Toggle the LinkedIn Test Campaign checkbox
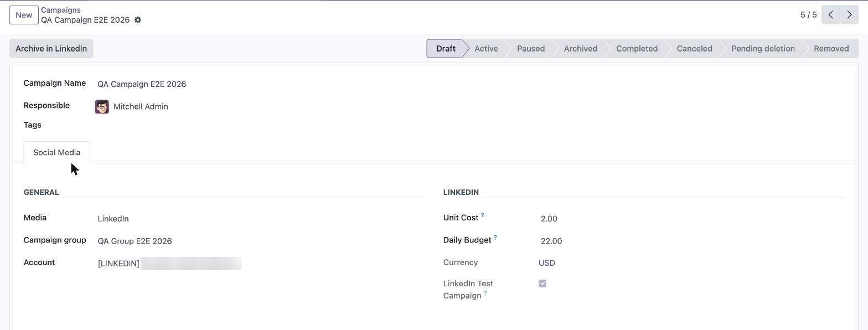 542,283
